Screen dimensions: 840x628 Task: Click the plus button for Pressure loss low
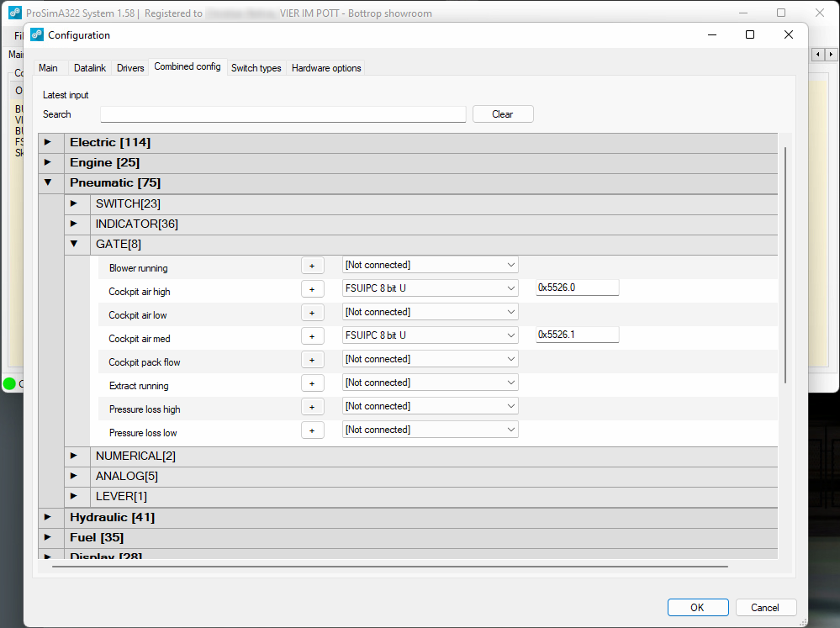coord(312,430)
